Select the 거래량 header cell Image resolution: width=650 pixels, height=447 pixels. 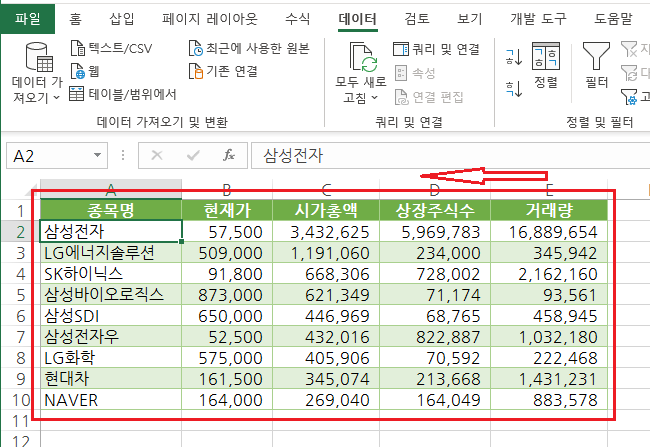point(549,210)
